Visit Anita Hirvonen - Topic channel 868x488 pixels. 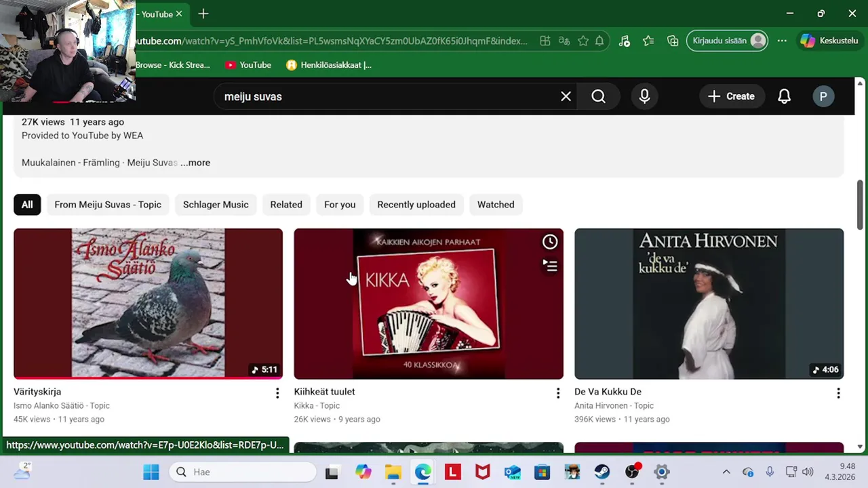point(614,406)
